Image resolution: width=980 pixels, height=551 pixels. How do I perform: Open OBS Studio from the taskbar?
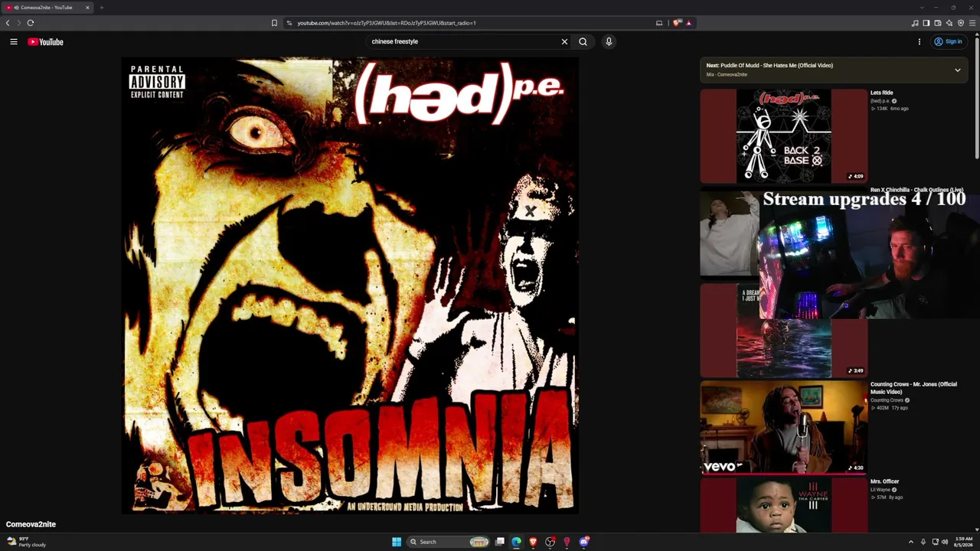coord(550,542)
